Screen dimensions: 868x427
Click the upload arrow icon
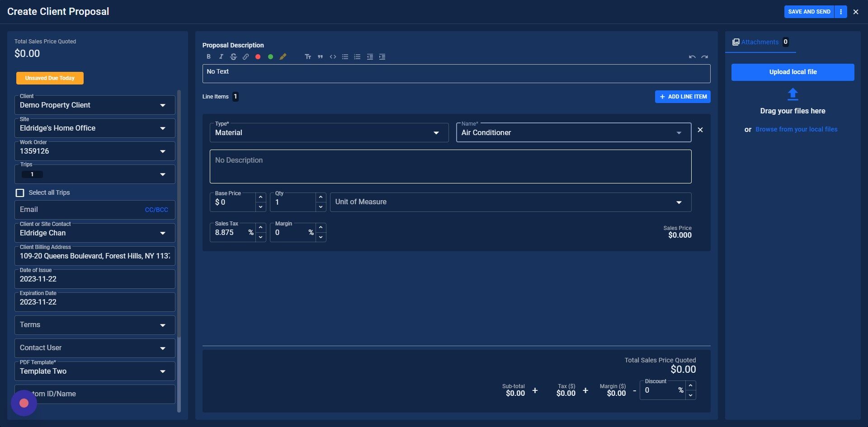coord(793,94)
